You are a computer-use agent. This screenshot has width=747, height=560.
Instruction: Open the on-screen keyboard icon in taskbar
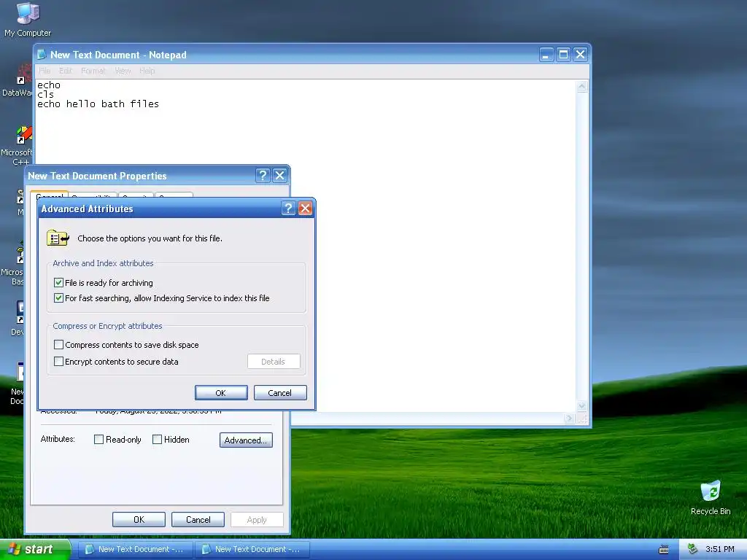664,550
